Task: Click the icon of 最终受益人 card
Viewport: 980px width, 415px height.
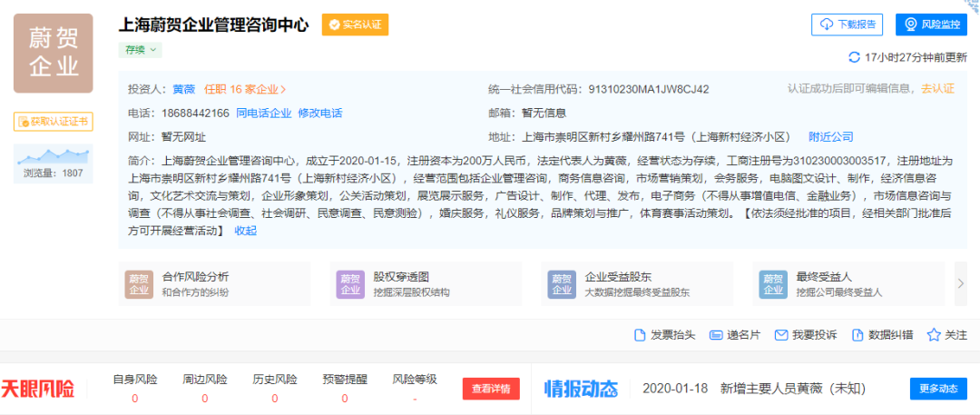Action: click(773, 284)
